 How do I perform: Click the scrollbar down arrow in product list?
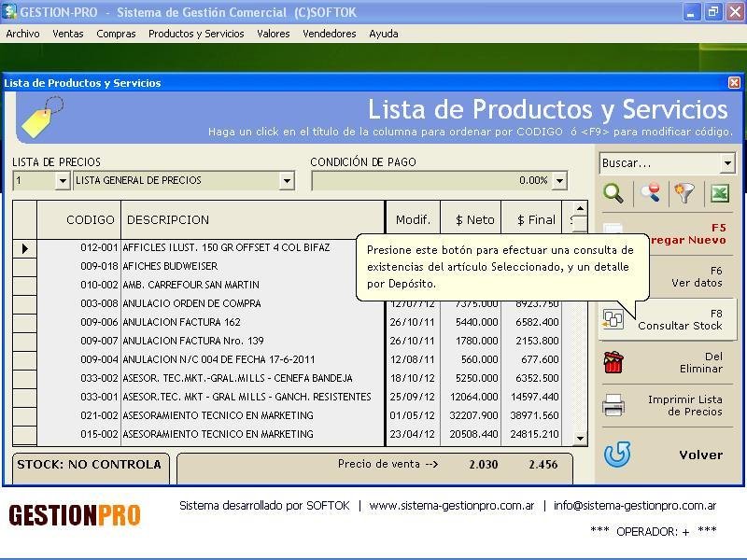(x=580, y=438)
